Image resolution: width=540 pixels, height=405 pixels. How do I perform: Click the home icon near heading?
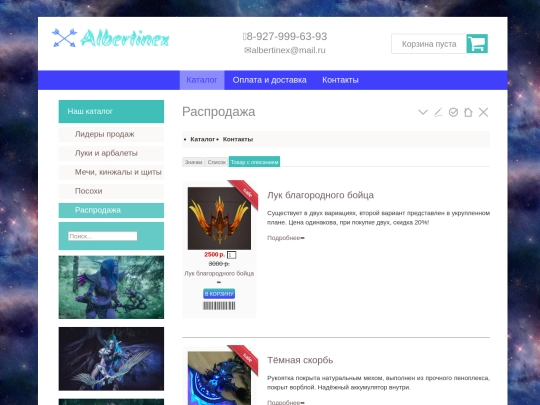click(x=468, y=112)
